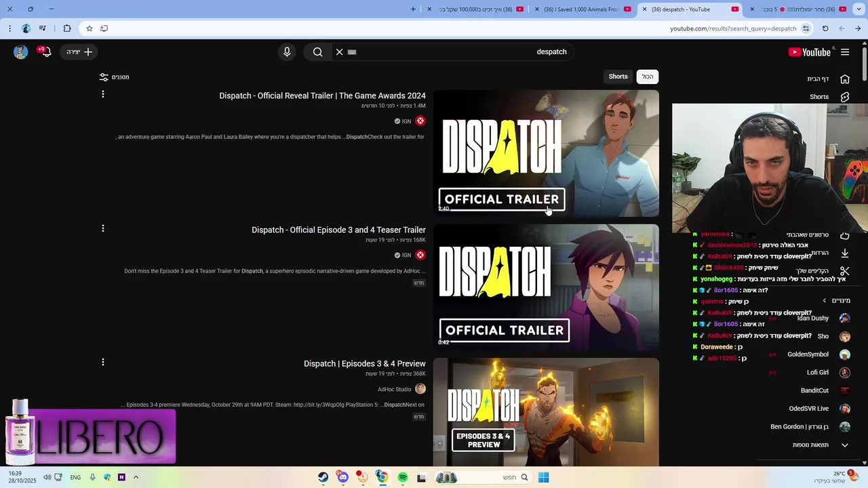
Task: Click the Create (יצירה) button
Action: pyautogui.click(x=79, y=52)
